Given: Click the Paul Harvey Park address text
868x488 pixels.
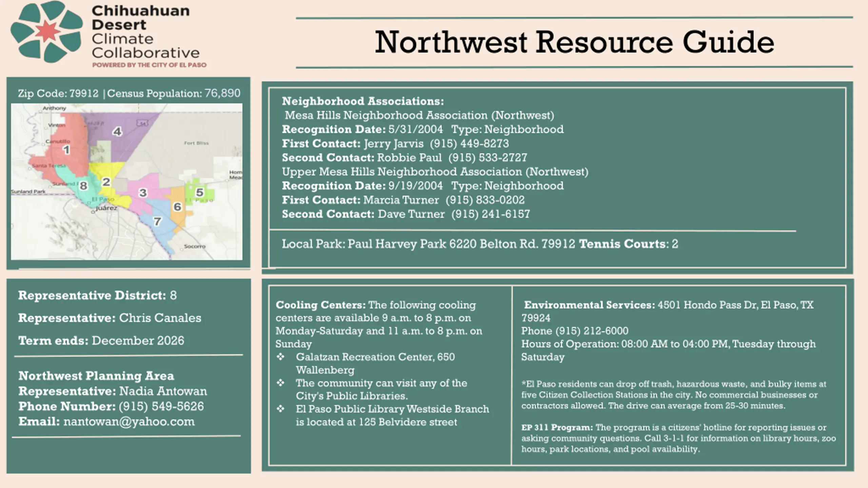Looking at the screenshot, I should click(x=461, y=244).
